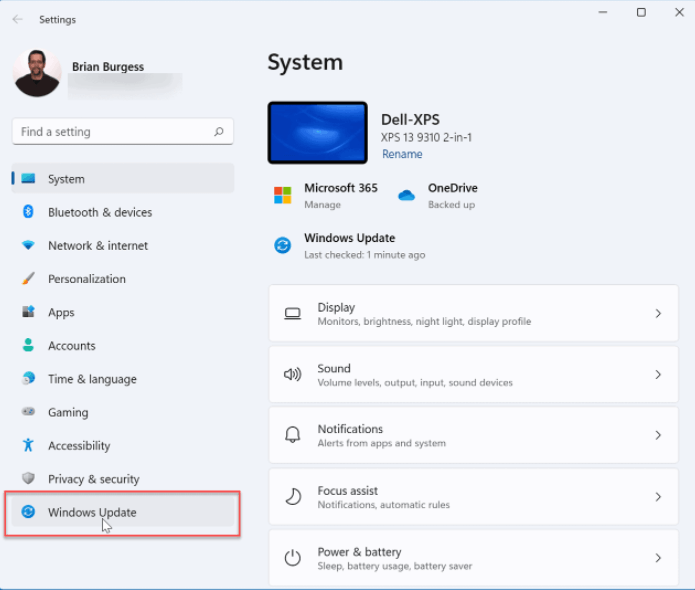Open Network & internet section
The height and width of the screenshot is (590, 695).
pos(123,245)
